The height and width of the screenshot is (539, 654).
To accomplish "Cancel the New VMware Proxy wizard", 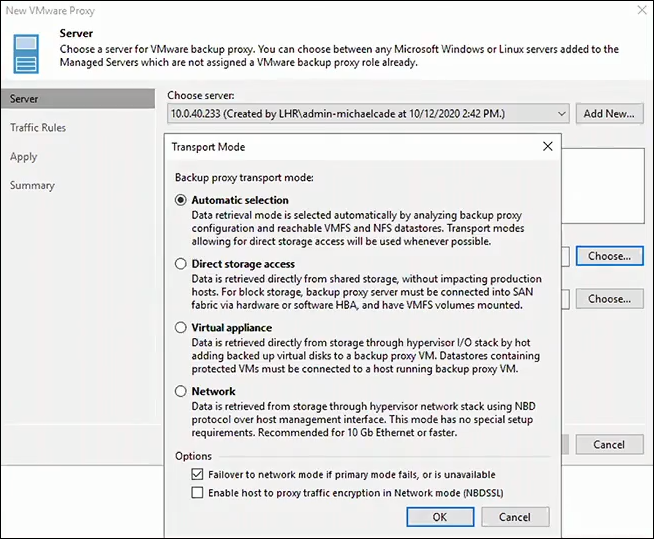I will click(609, 444).
